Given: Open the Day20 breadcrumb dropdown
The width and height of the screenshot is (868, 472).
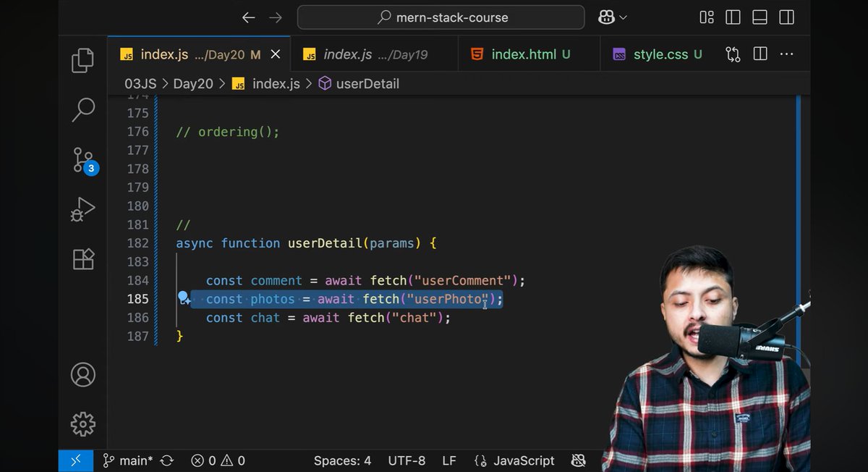Looking at the screenshot, I should (192, 83).
